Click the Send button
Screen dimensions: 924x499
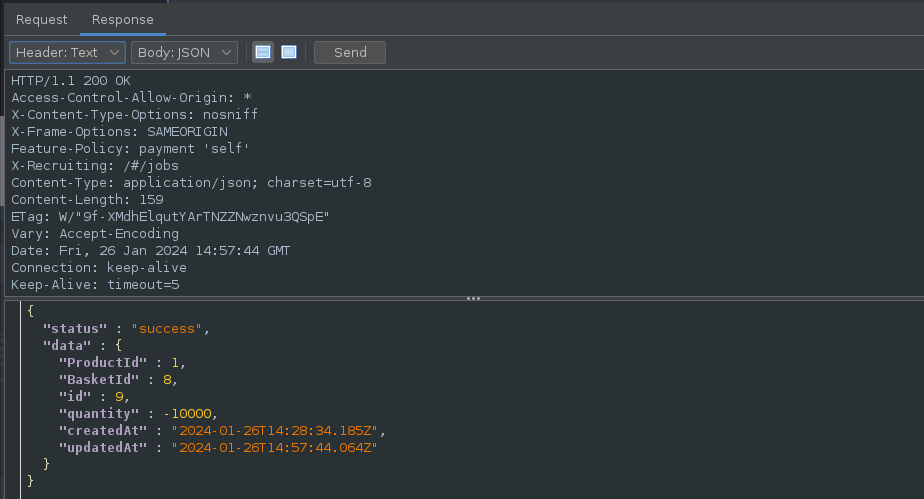click(x=350, y=52)
